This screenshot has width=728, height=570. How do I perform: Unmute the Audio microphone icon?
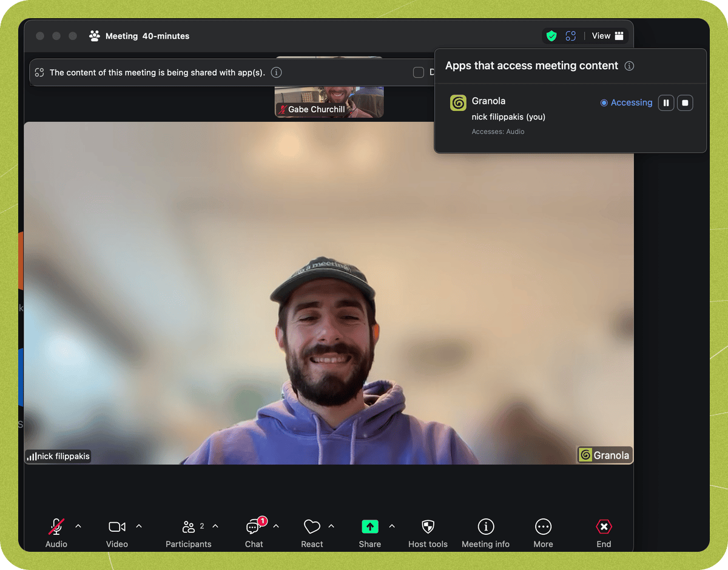coord(56,526)
